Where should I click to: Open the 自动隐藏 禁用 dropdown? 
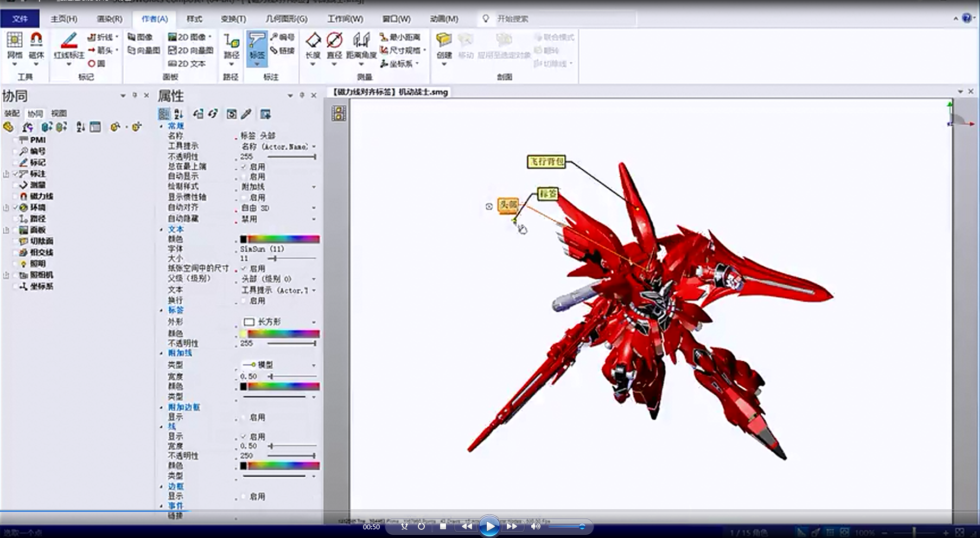tap(314, 219)
